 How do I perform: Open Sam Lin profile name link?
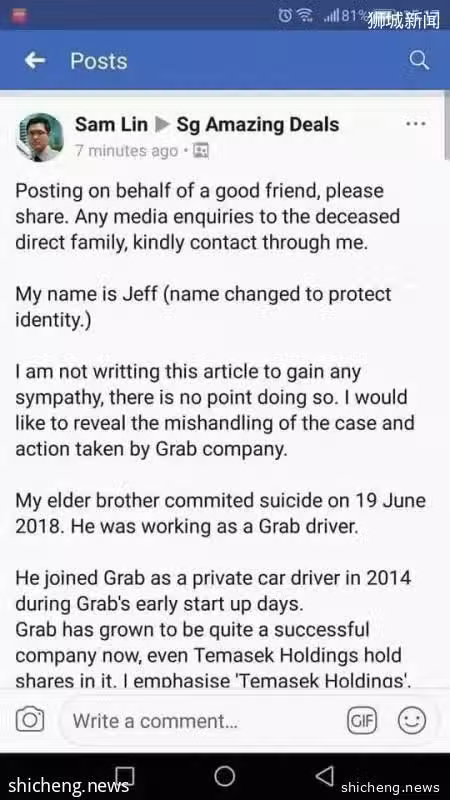(x=111, y=124)
